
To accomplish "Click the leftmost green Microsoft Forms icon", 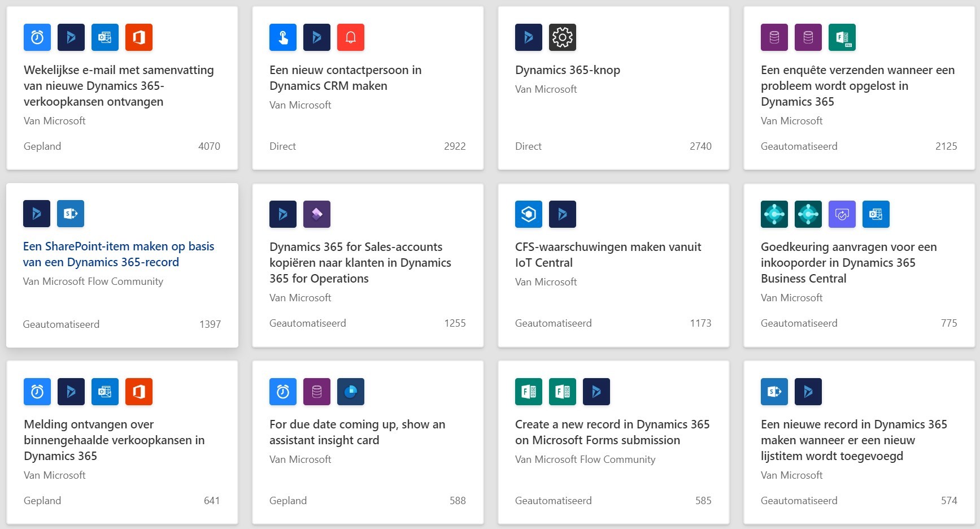I will (529, 392).
